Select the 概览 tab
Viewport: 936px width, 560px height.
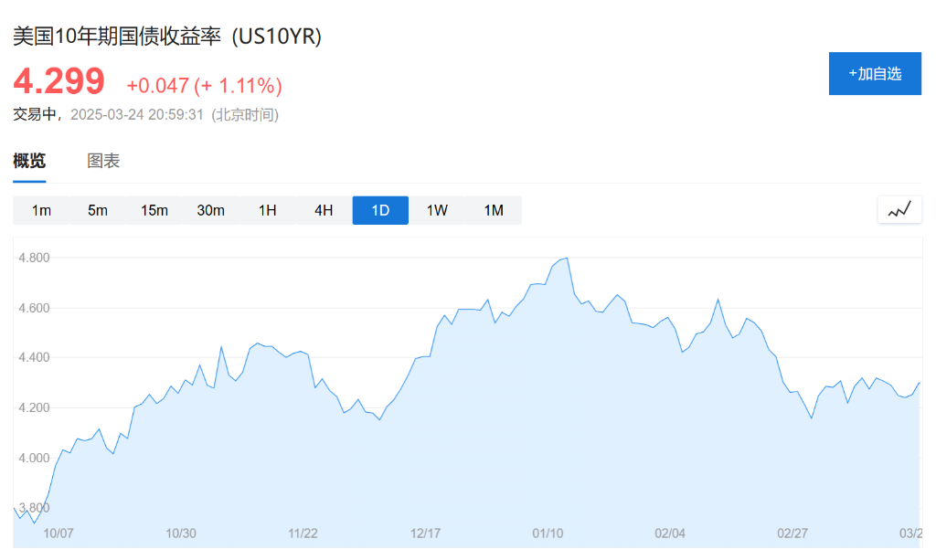(29, 161)
